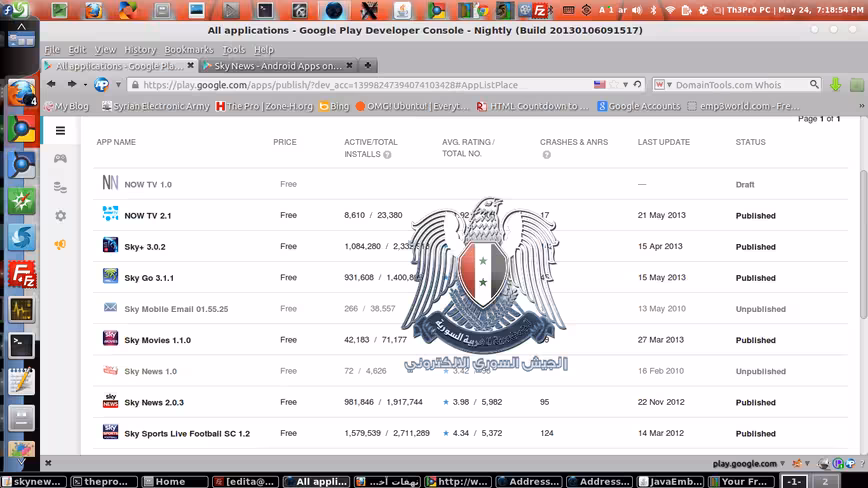Viewport: 868px width, 488px height.
Task: Open Sky Go 3.1.1 app listing
Action: (149, 278)
